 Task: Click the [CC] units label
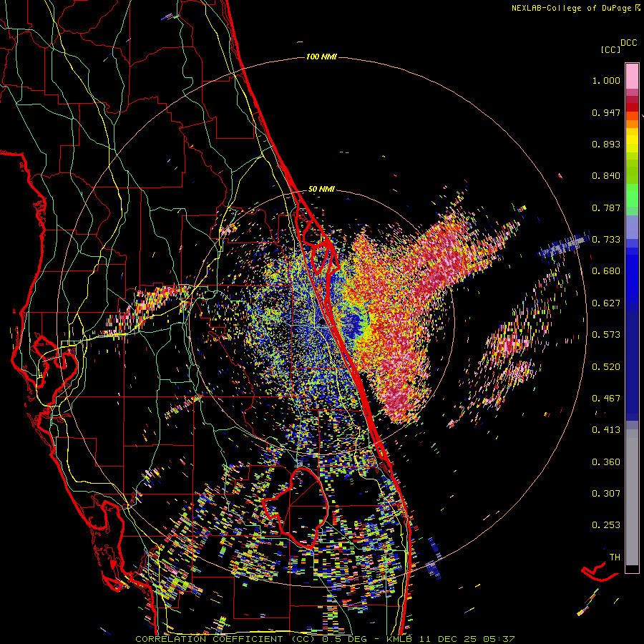[610, 49]
